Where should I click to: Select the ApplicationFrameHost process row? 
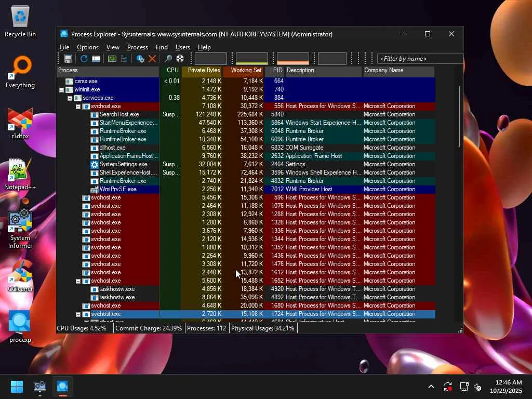click(x=246, y=156)
